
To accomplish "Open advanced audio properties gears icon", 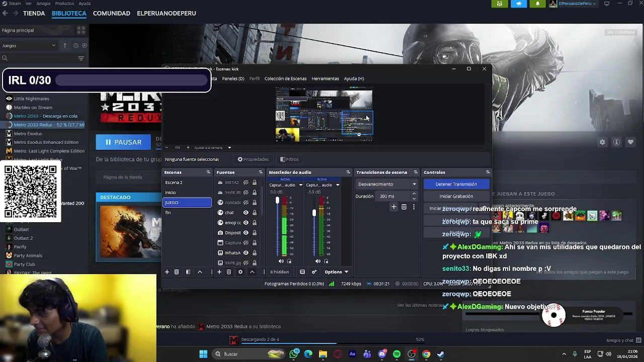I will pos(314,272).
